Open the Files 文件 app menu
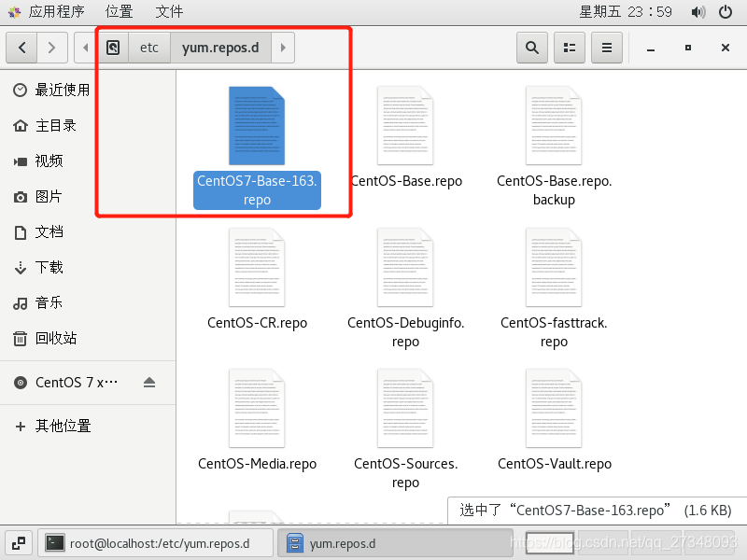The width and height of the screenshot is (747, 560). click(169, 11)
